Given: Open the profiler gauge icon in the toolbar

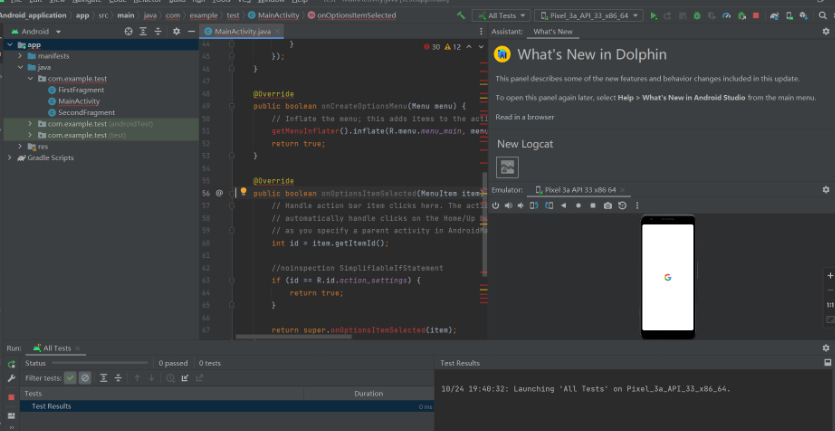Looking at the screenshot, I should click(726, 16).
